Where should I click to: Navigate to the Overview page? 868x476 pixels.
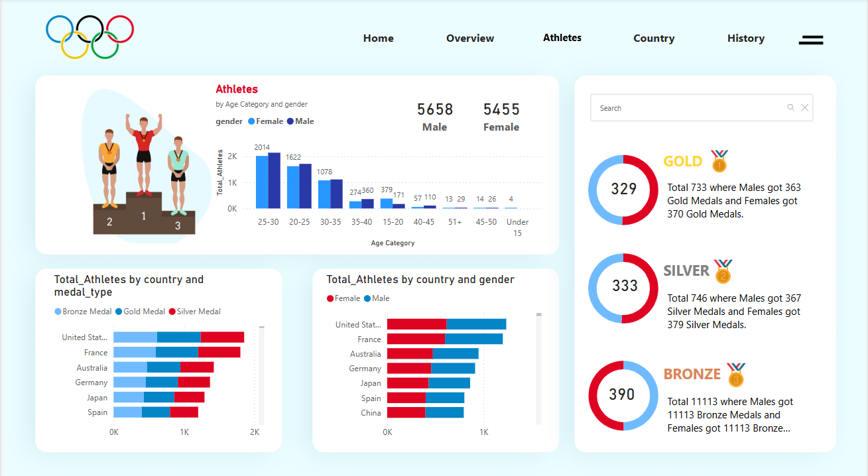click(469, 38)
